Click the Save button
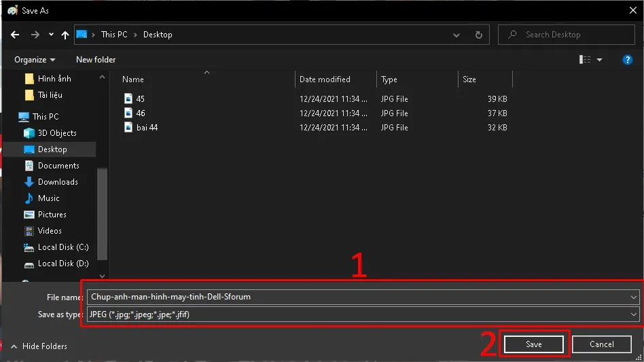This screenshot has width=644, height=362. (533, 344)
